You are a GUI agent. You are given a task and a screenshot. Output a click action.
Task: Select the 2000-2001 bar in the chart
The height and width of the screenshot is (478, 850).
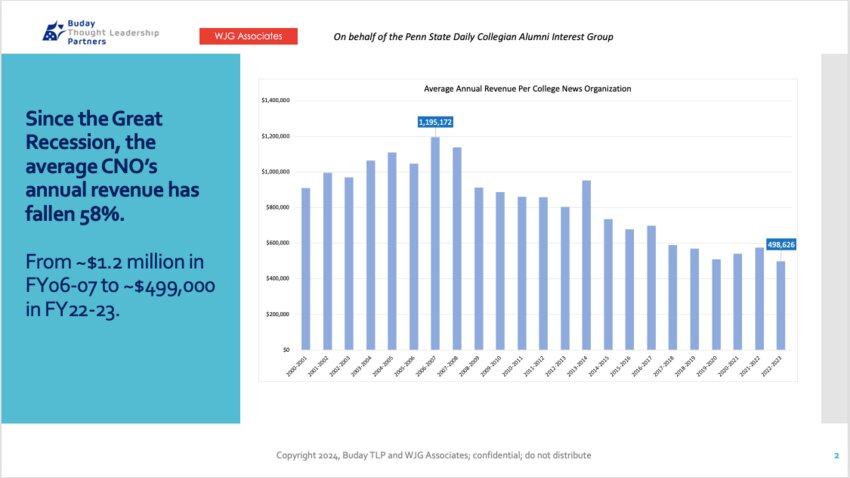306,269
